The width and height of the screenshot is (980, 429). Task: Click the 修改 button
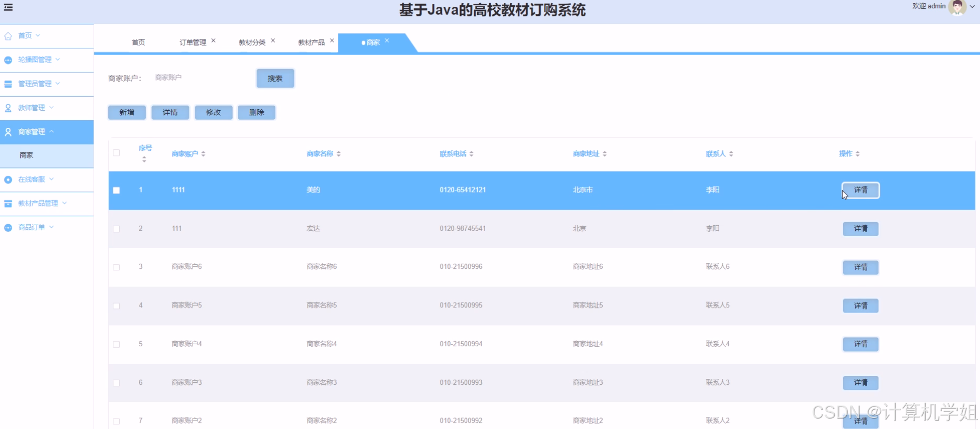click(213, 112)
